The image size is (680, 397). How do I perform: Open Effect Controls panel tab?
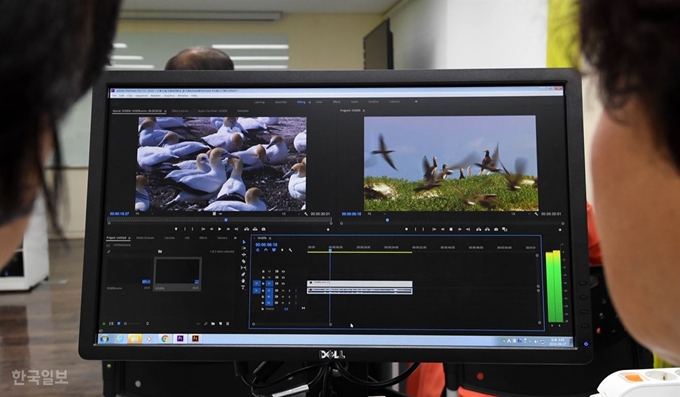pyautogui.click(x=180, y=111)
